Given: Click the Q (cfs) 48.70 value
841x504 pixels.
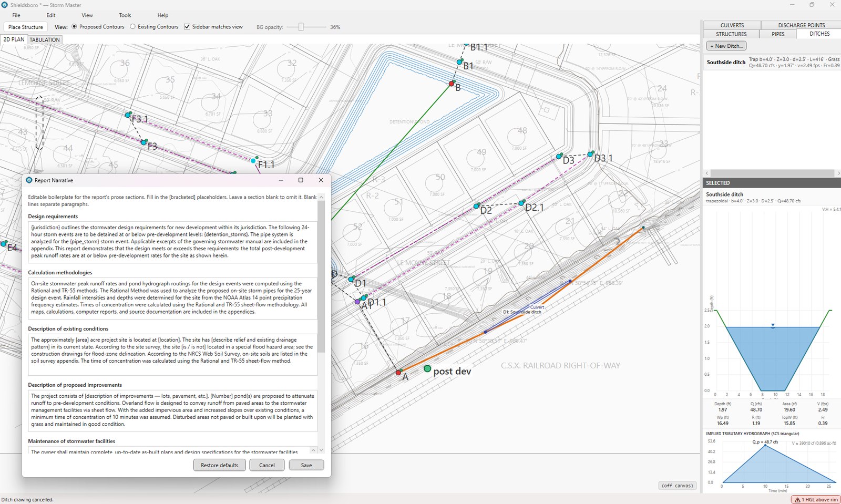Looking at the screenshot, I should pos(756,410).
